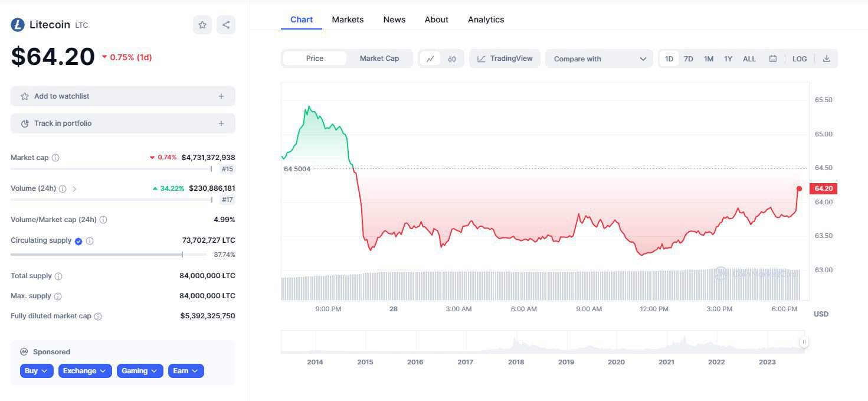The height and width of the screenshot is (401, 868).
Task: Click the $230,886,181 volume value
Action: [x=212, y=188]
